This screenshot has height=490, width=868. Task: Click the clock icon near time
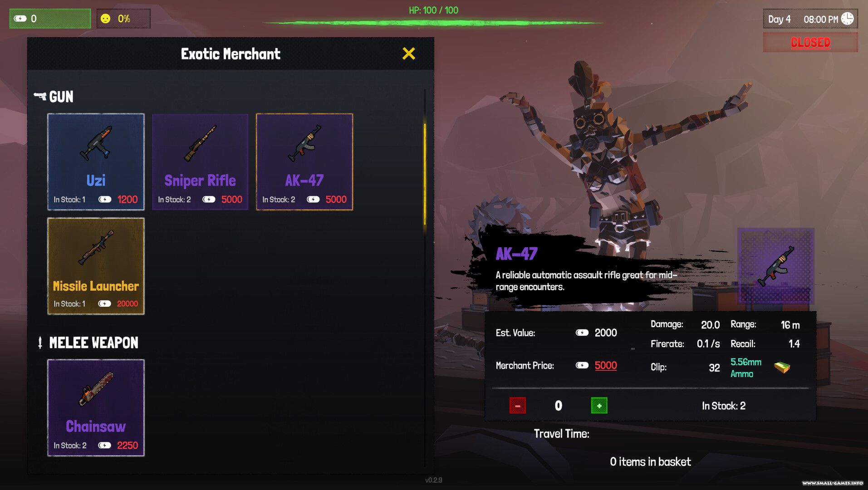847,19
